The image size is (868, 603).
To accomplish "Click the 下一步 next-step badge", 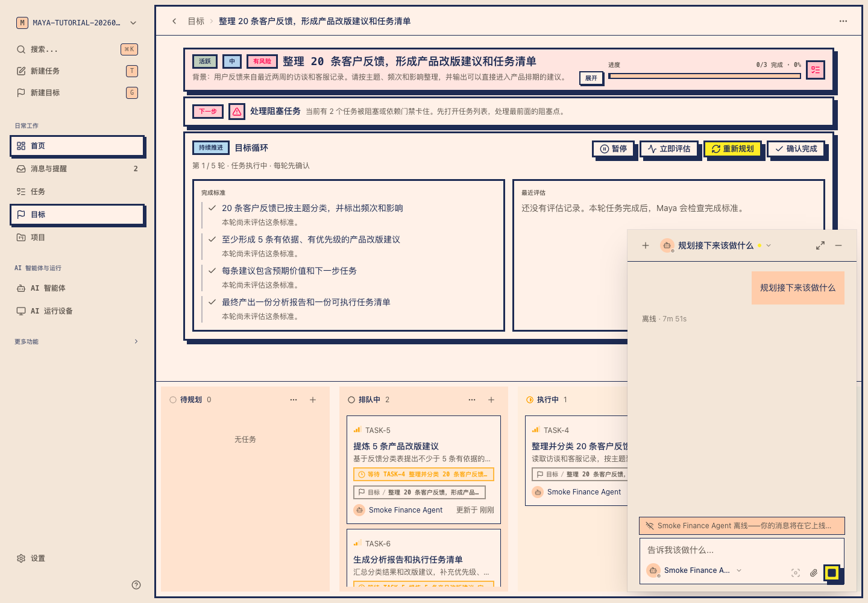I will pos(208,112).
